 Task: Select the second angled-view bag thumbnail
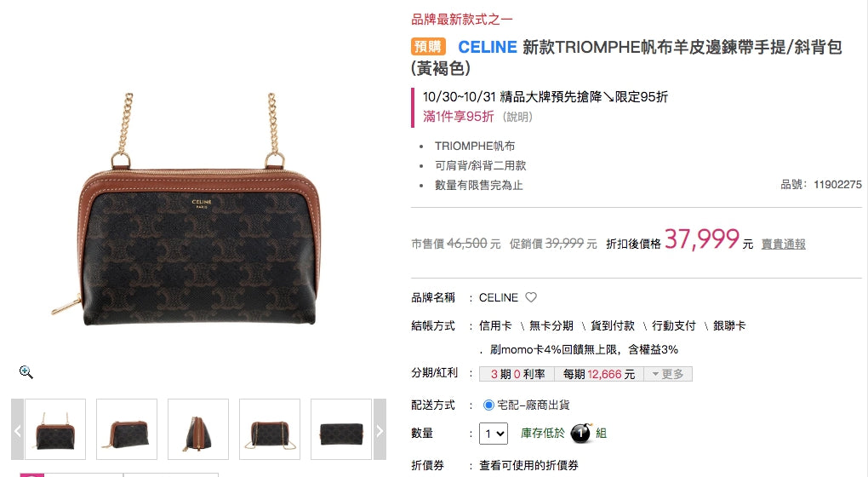click(127, 429)
